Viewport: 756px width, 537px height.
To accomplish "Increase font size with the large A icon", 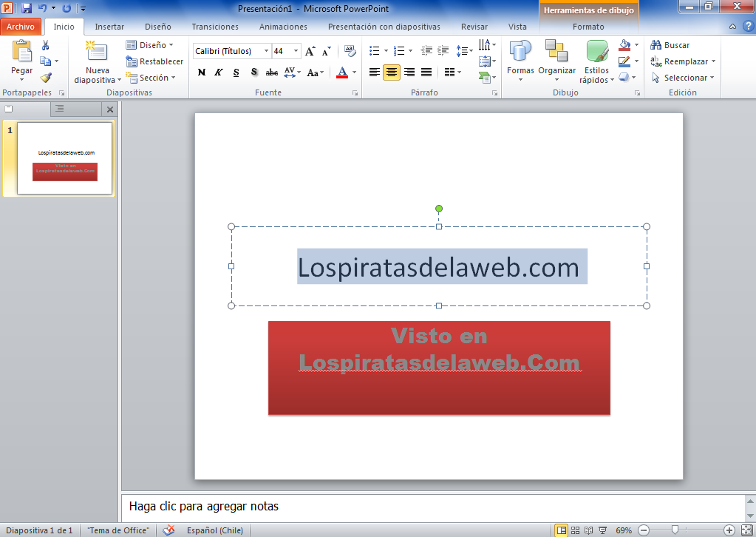I will [x=310, y=51].
